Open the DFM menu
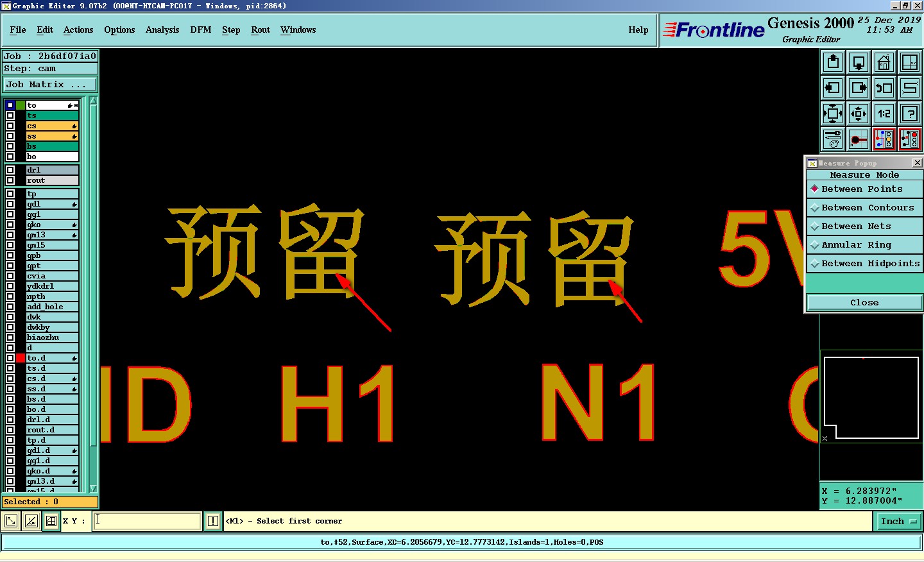 201,30
